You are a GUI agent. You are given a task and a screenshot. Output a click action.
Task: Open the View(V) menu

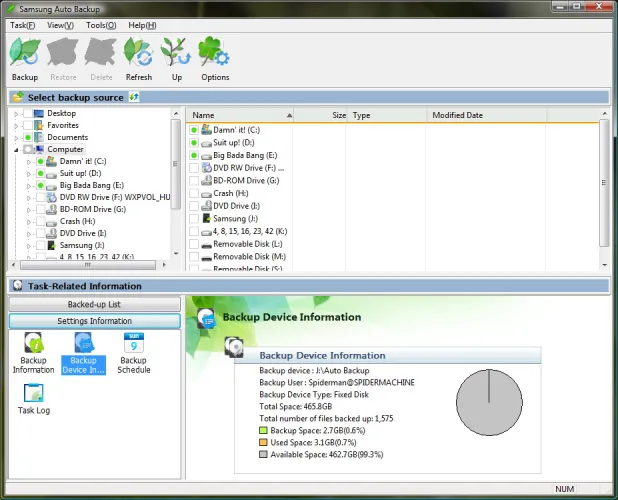(60, 25)
